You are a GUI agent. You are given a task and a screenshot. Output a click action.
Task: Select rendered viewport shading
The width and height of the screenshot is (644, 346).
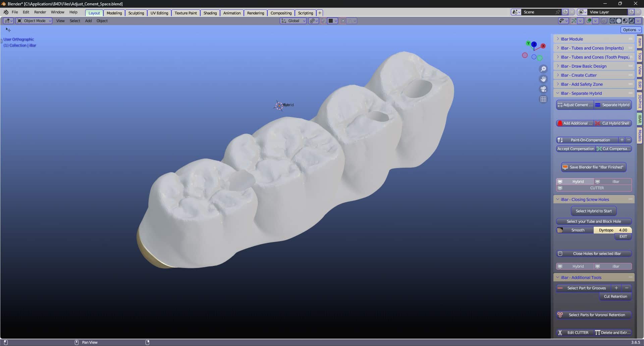point(632,21)
